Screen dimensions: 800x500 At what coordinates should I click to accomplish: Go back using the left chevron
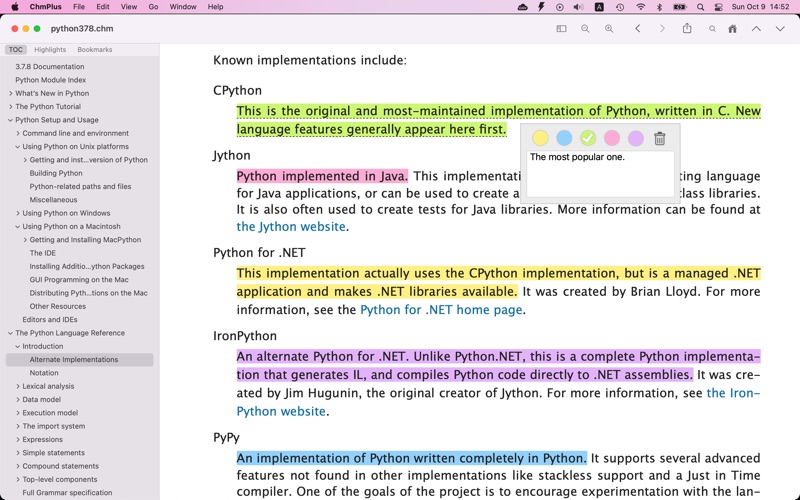(638, 29)
